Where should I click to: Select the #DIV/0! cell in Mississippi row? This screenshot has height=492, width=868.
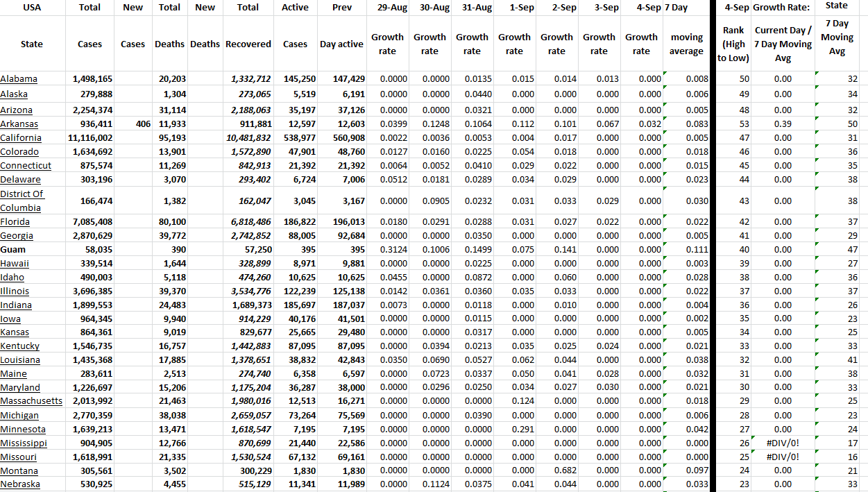(783, 443)
